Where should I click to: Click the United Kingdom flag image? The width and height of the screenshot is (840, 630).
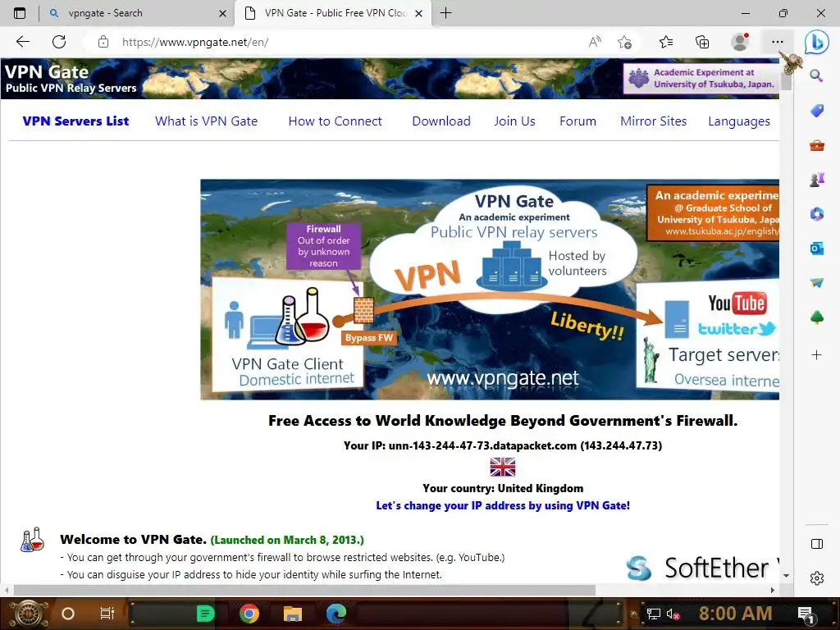(503, 467)
